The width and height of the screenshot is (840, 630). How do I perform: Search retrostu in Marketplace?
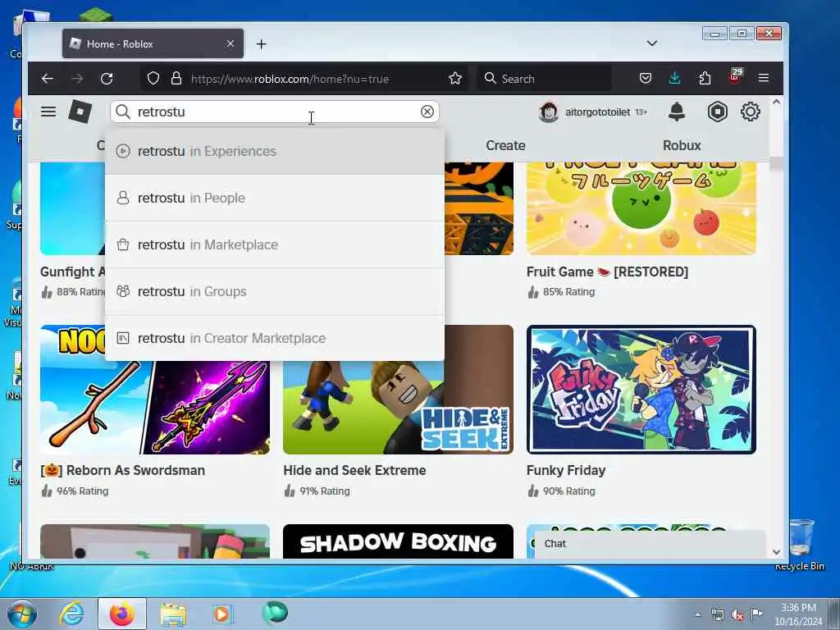coord(274,244)
